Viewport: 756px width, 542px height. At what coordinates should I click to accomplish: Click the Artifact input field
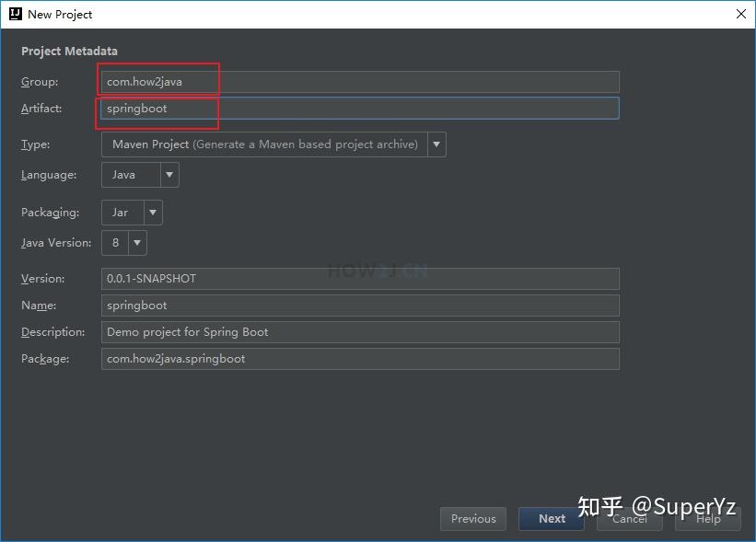(x=360, y=109)
